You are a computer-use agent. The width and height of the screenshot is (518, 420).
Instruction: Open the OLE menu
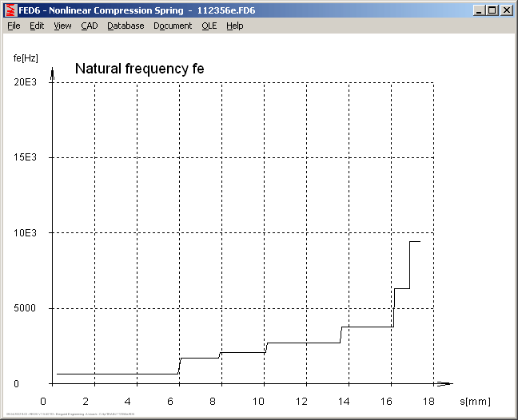209,26
